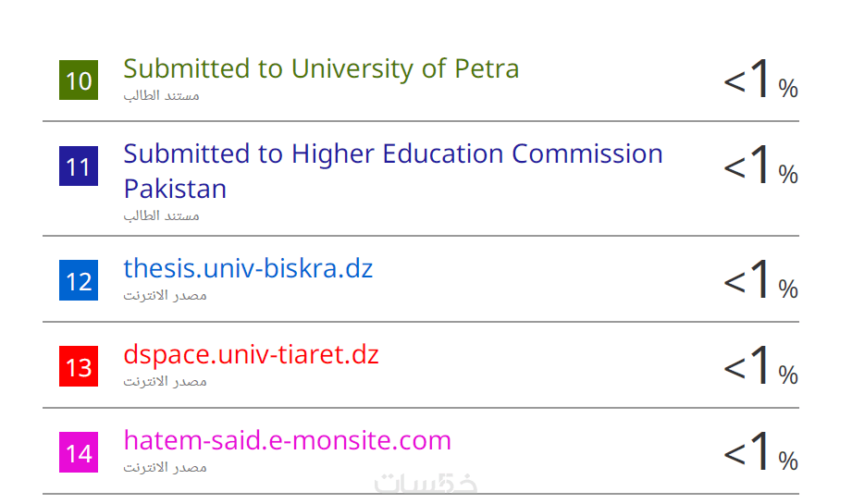This screenshot has width=852, height=504.
Task: Click the <1% value for dspace.univ-tiaret.dz
Action: pyautogui.click(x=760, y=367)
